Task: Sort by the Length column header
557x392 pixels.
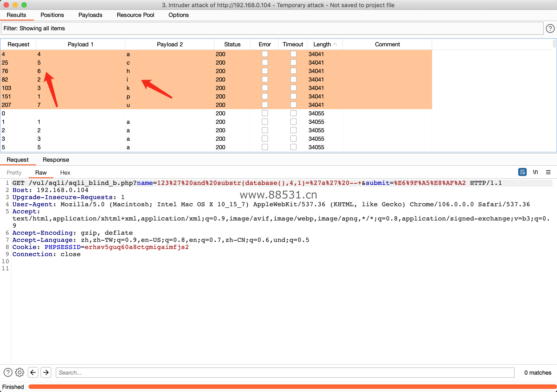Action: point(325,44)
